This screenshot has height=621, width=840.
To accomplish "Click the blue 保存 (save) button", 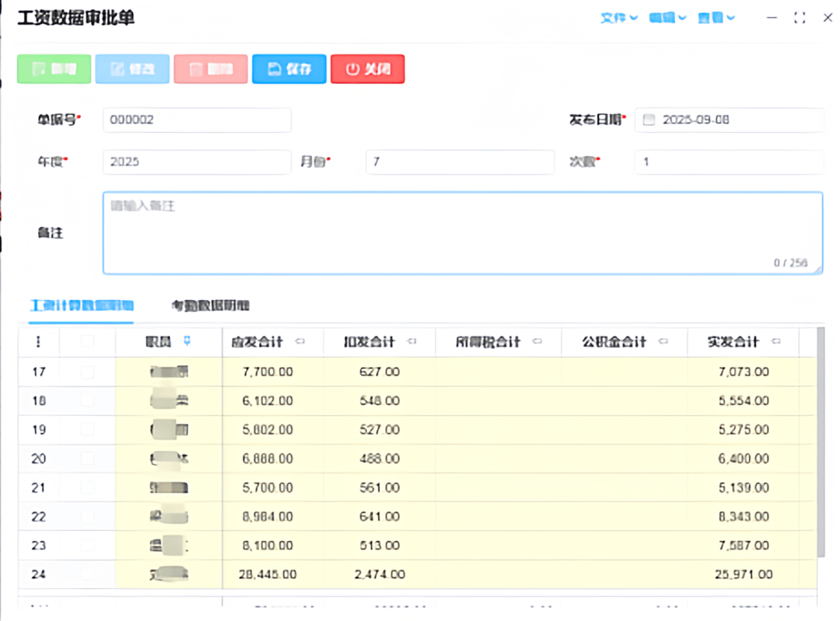I will (289, 69).
